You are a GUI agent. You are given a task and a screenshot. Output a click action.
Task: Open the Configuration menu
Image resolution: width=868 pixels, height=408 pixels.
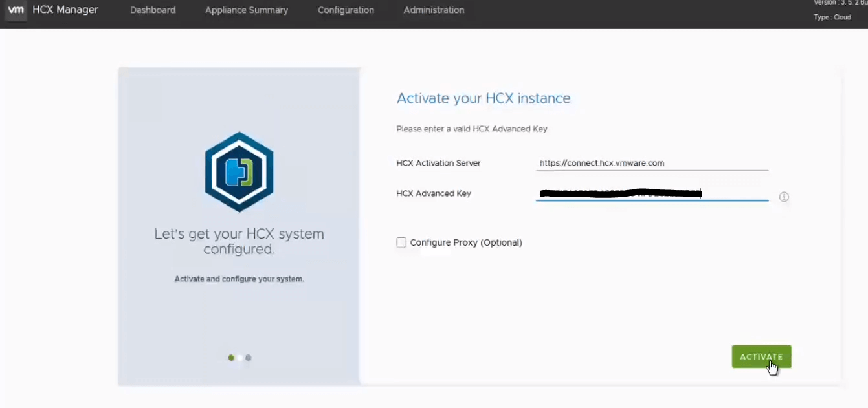click(x=346, y=10)
